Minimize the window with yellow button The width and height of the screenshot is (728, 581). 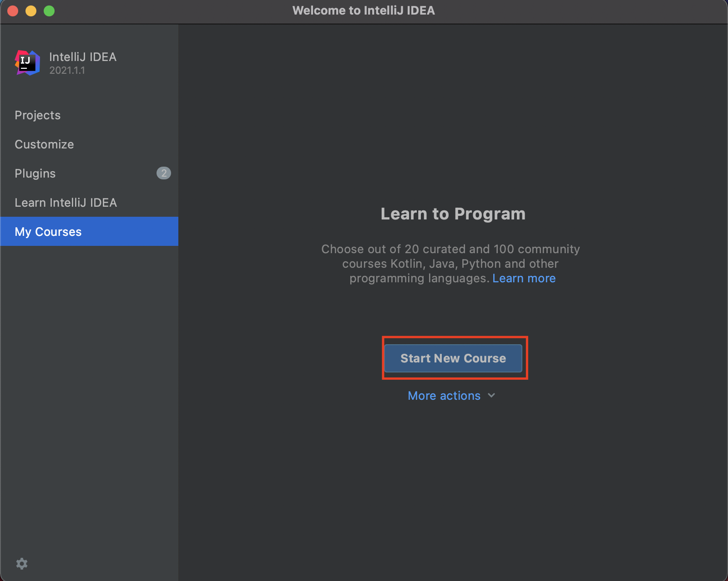[x=31, y=10]
